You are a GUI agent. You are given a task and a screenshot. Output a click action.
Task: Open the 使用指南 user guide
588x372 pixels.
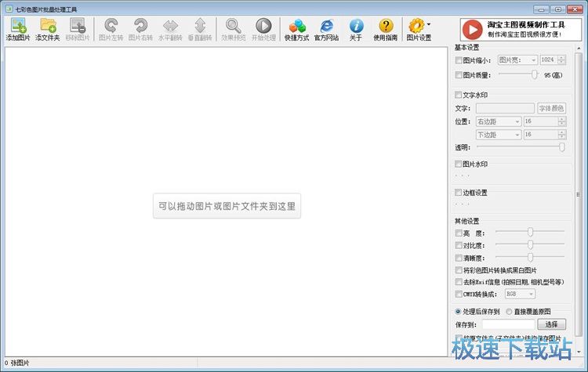(386, 30)
